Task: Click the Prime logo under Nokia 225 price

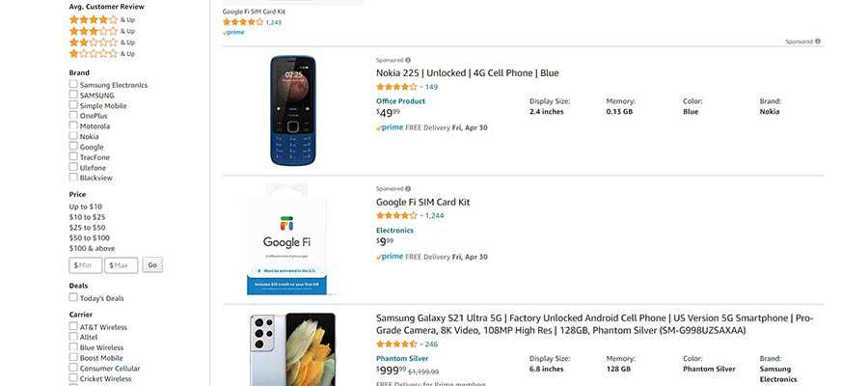Action: 390,127
